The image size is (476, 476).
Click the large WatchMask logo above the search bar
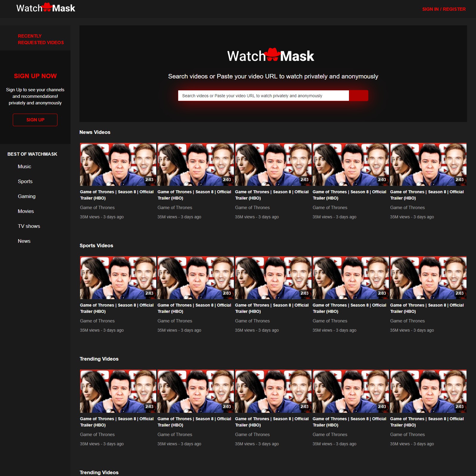click(271, 55)
